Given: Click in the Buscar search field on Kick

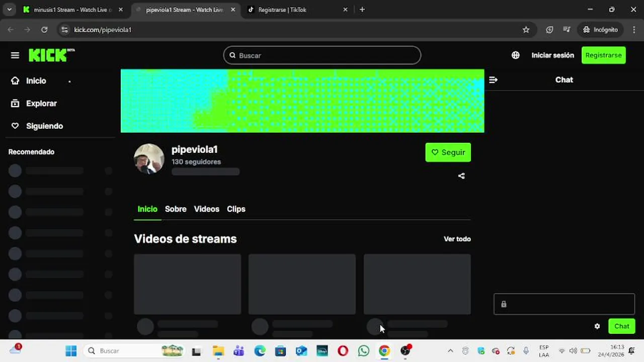Looking at the screenshot, I should pos(322,55).
